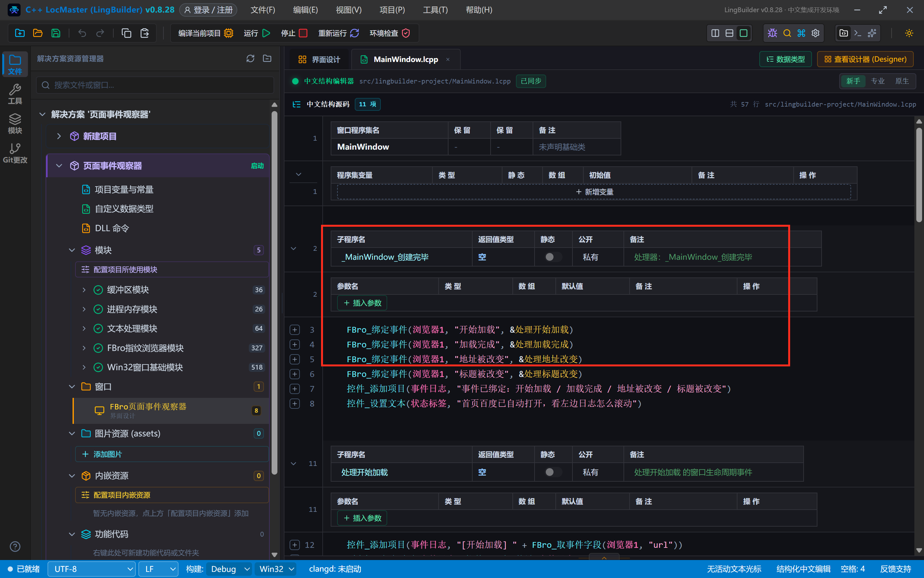924x578 pixels.
Task: Click the undo arrow icon
Action: [82, 33]
